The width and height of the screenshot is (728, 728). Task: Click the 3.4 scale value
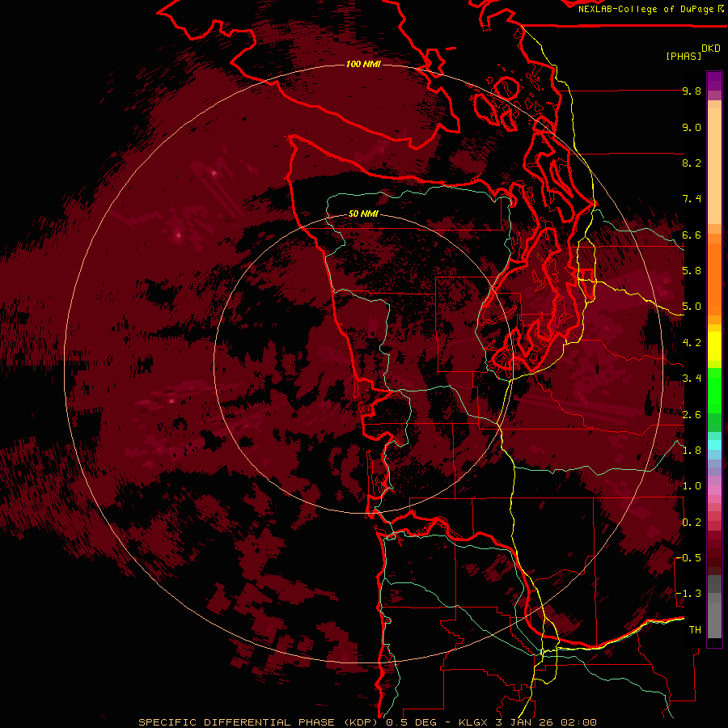[692, 379]
